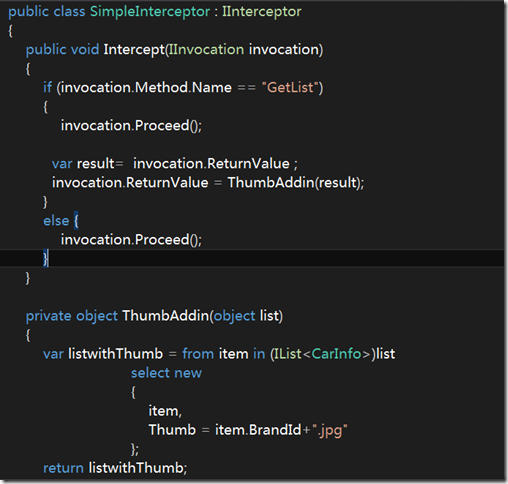Click the Thumb property assignment
The width and height of the screenshot is (508, 484).
click(248, 430)
